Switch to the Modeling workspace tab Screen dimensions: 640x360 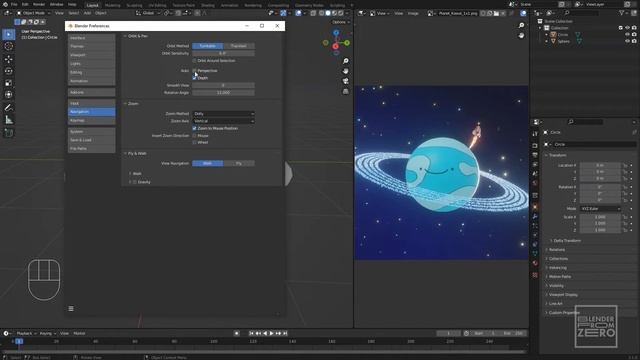[113, 5]
